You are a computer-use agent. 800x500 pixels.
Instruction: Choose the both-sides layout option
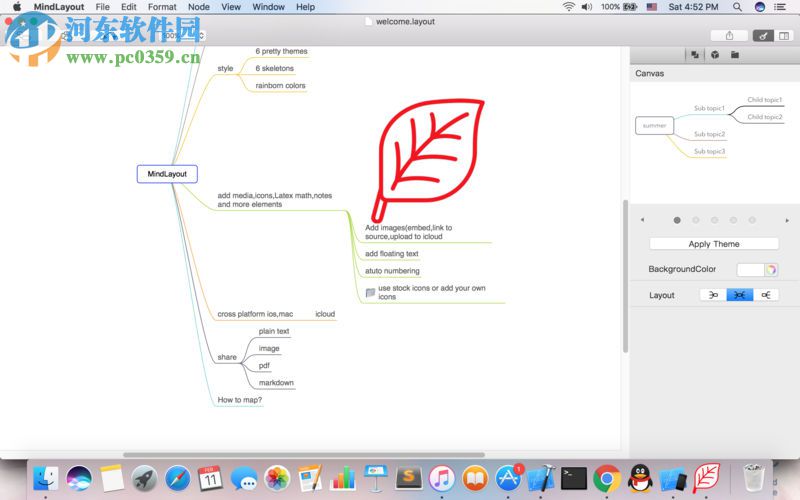[x=740, y=295]
